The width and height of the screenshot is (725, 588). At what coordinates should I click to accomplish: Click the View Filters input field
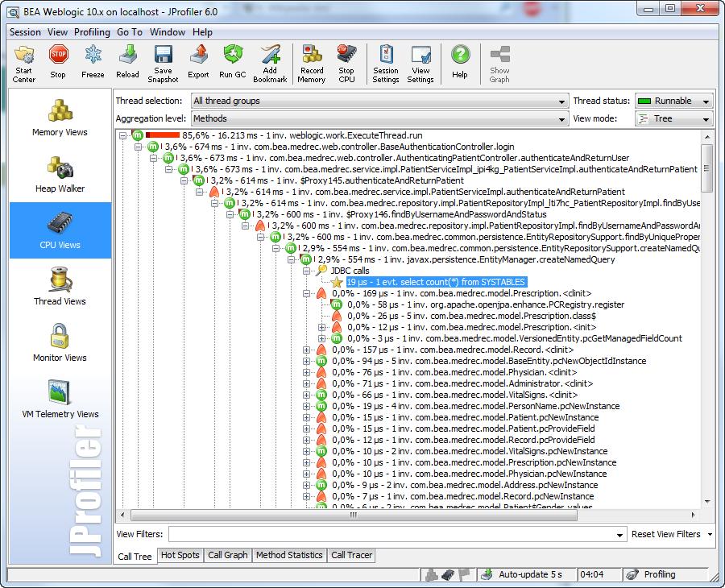pos(391,535)
